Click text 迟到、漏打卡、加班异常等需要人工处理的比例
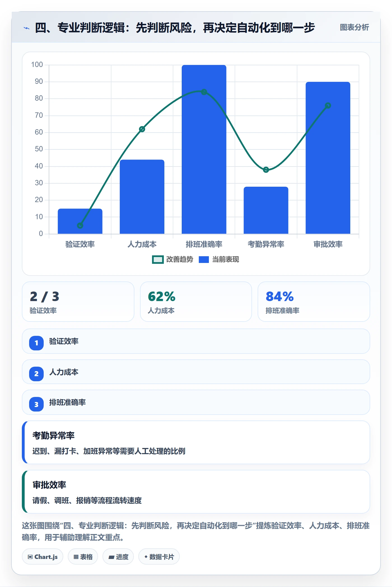Screen dimensions: 392x587 tap(109, 451)
